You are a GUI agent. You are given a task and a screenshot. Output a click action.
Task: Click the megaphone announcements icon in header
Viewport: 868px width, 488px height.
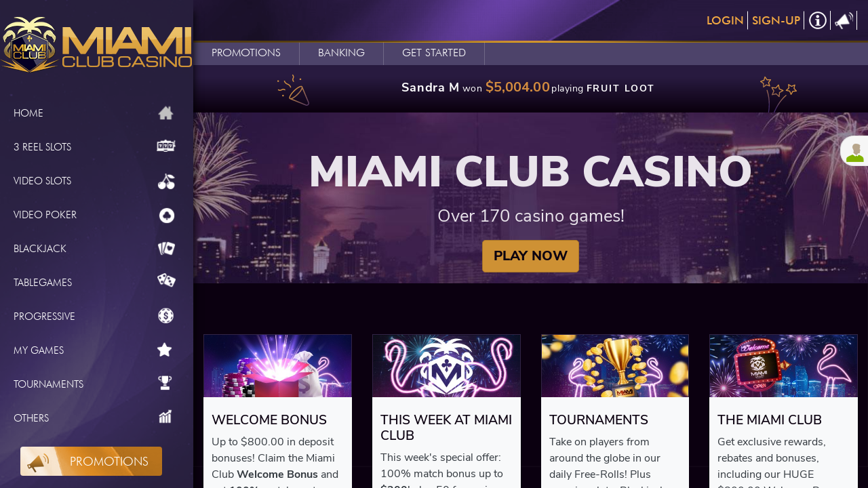click(x=844, y=20)
